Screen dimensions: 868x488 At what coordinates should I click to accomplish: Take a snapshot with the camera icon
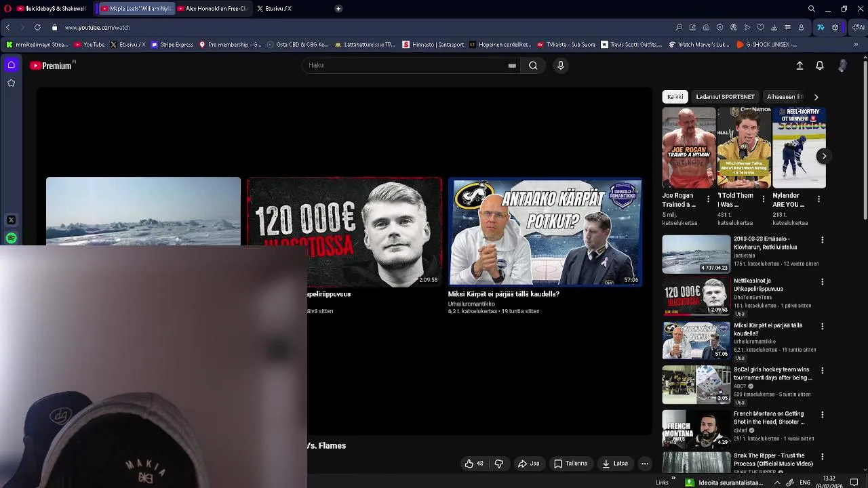click(706, 27)
